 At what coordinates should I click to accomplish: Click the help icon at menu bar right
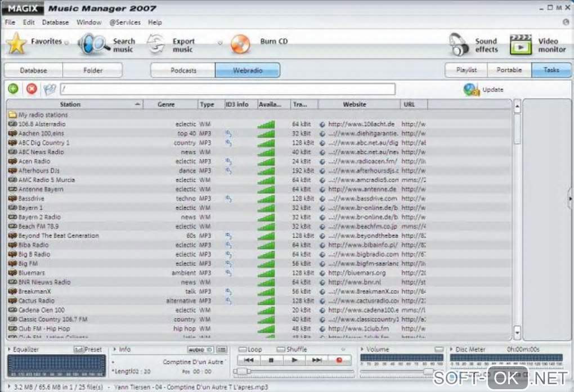566,22
